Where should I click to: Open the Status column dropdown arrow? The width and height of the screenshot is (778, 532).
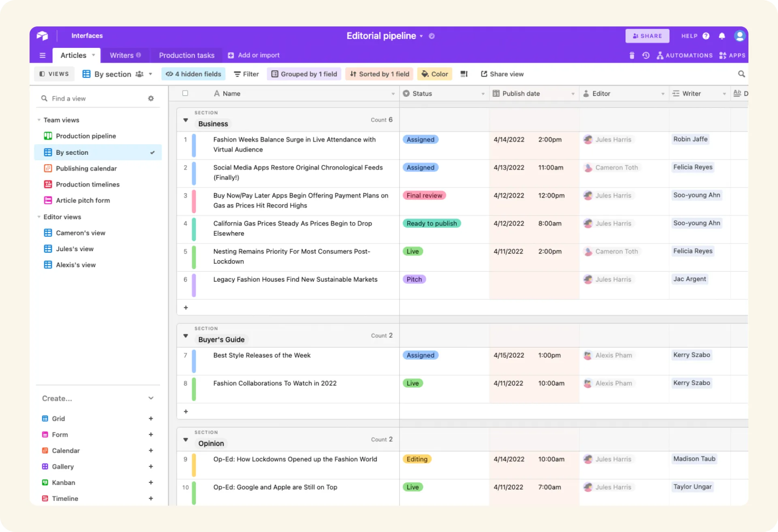click(483, 94)
